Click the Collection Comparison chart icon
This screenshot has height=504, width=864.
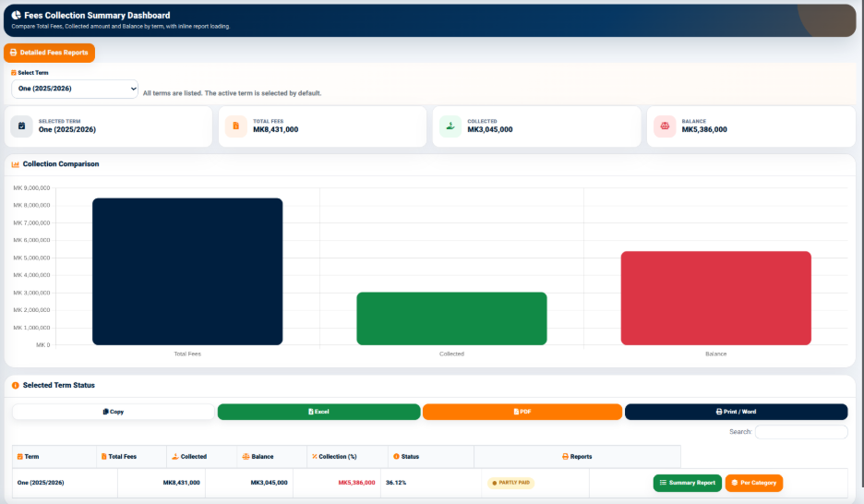point(16,164)
